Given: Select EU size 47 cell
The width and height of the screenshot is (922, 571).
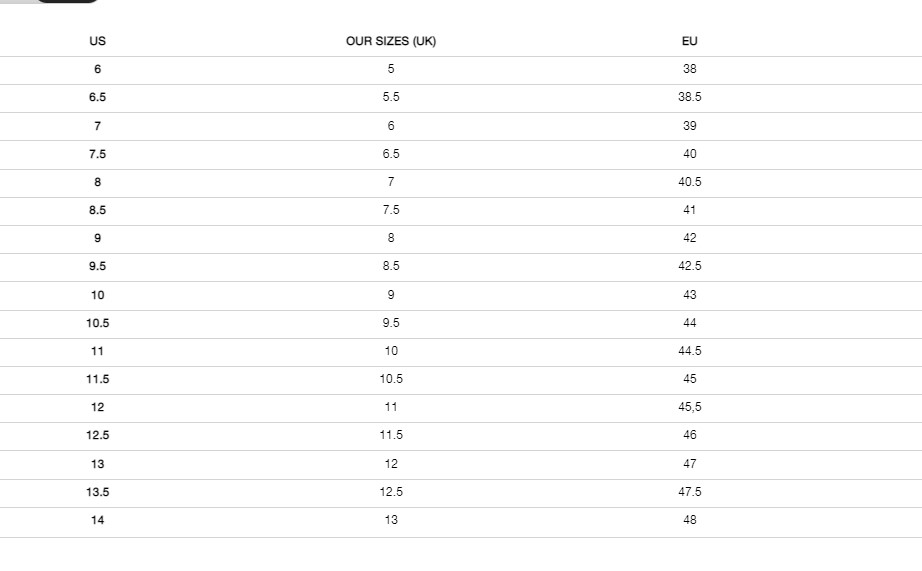Looking at the screenshot, I should [x=690, y=464].
